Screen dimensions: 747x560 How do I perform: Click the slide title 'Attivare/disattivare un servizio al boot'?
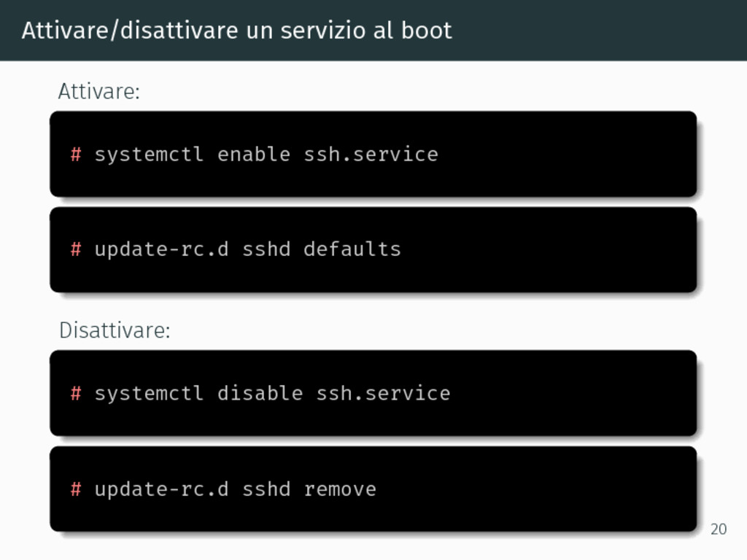[236, 31]
